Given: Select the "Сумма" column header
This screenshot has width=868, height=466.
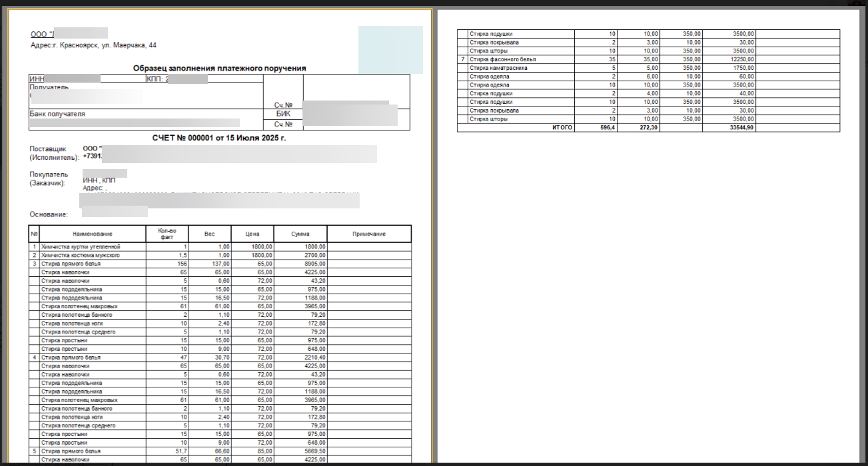Looking at the screenshot, I should pos(300,234).
